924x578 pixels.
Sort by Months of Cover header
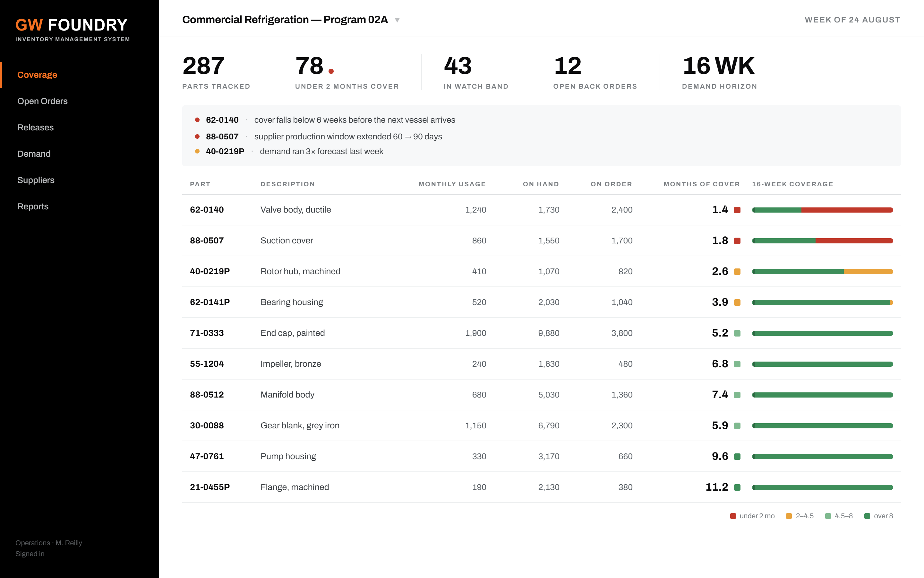coord(702,184)
